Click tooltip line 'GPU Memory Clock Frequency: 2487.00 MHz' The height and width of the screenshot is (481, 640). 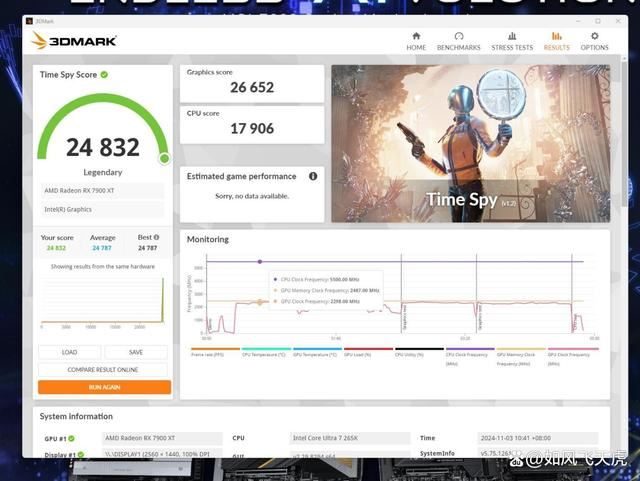pos(327,290)
